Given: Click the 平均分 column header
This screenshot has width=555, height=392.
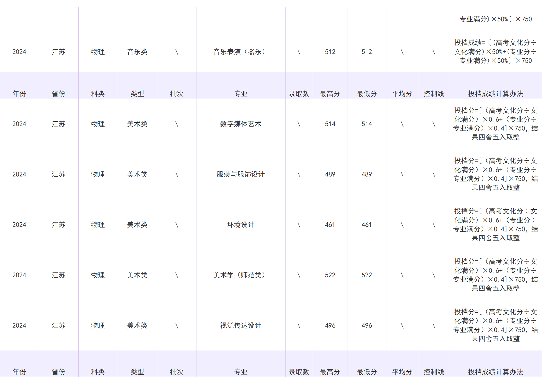Looking at the screenshot, I should [402, 94].
